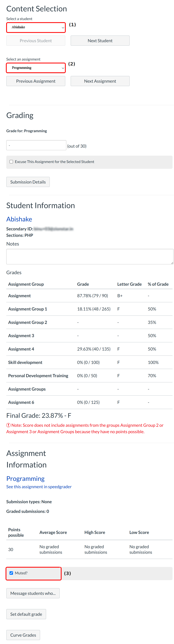Image resolution: width=174 pixels, height=644 pixels.
Task: Click the Previous Student button
Action: (36, 41)
